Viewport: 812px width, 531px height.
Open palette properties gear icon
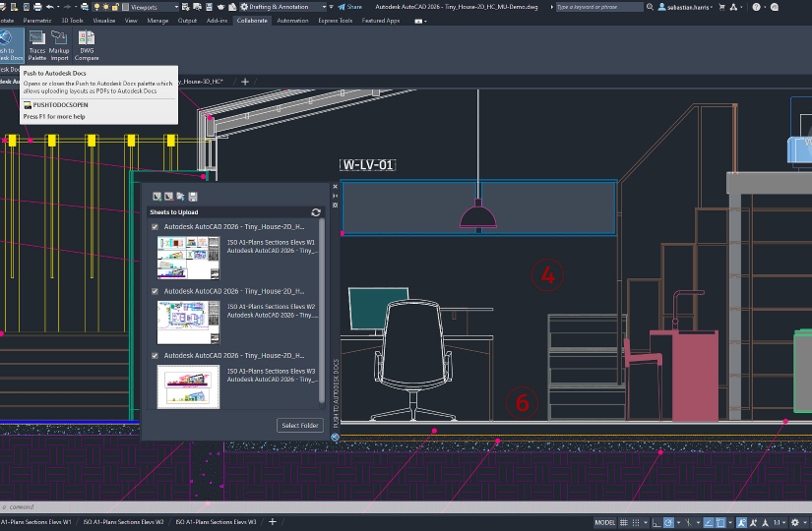pos(335,205)
